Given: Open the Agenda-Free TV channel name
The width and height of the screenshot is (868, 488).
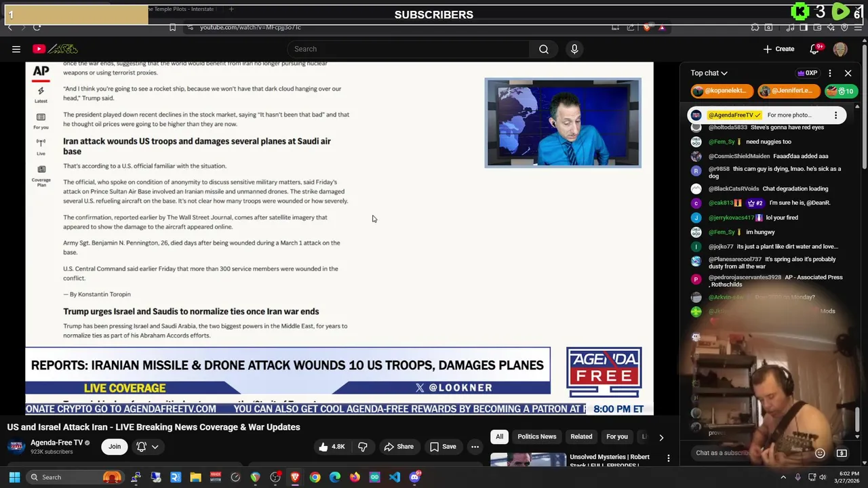Looking at the screenshot, I should [56, 443].
